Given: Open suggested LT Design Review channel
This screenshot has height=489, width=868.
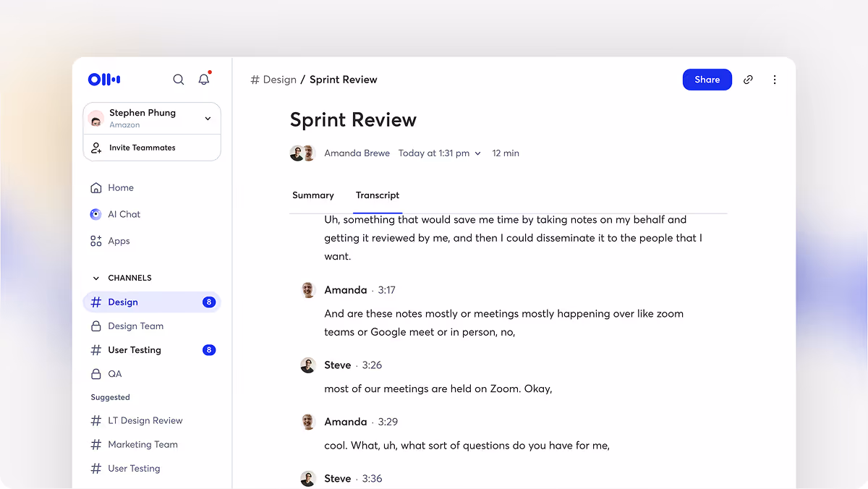Looking at the screenshot, I should pos(145,421).
